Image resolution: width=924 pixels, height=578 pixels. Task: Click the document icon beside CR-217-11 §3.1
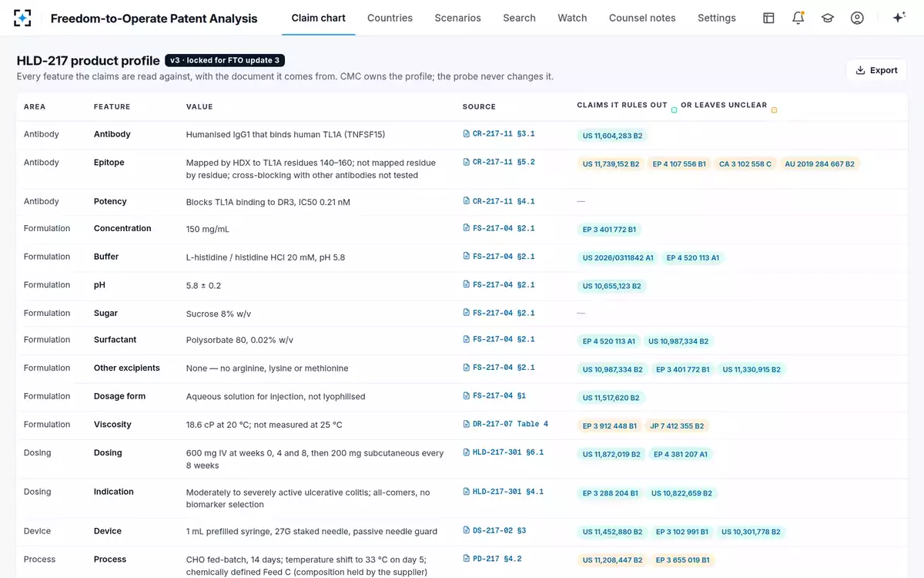tap(467, 134)
